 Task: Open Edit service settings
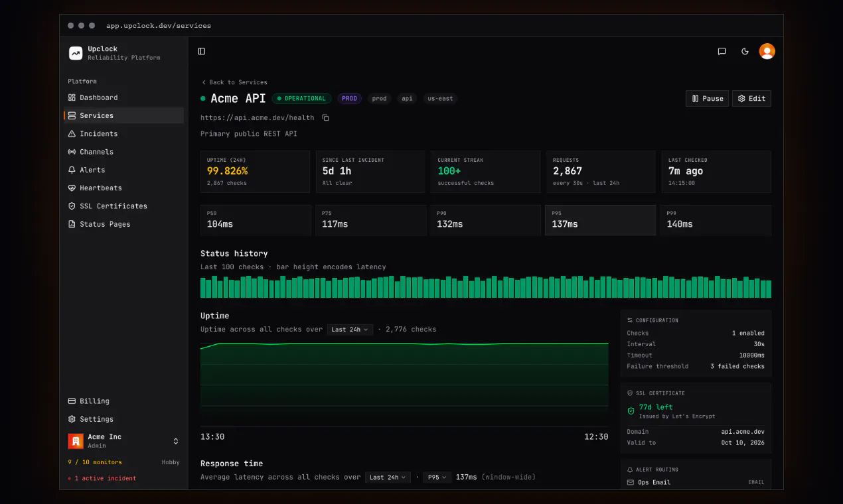751,98
